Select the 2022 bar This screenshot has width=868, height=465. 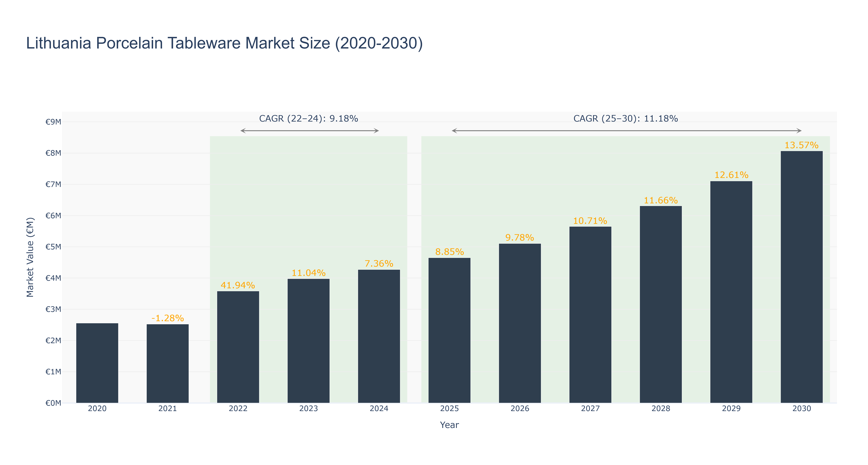click(238, 347)
